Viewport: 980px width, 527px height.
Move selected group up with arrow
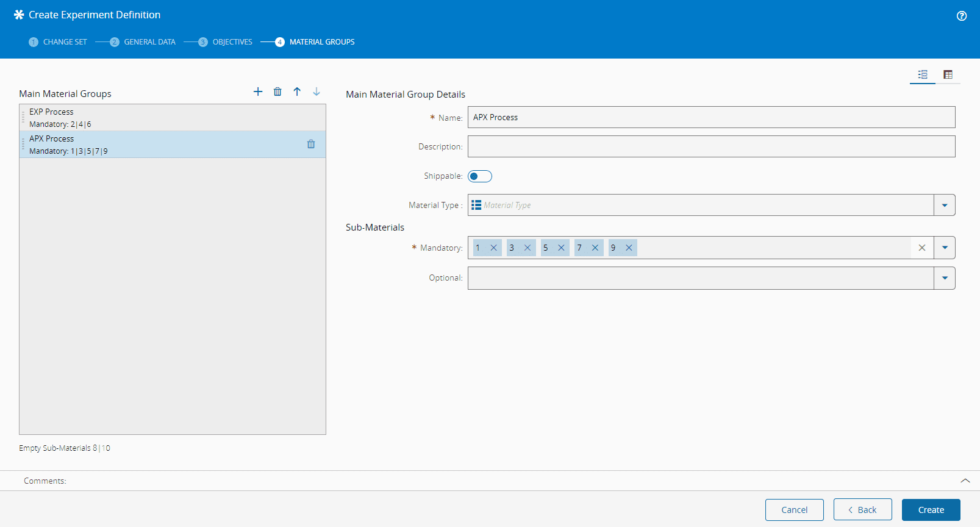(297, 91)
